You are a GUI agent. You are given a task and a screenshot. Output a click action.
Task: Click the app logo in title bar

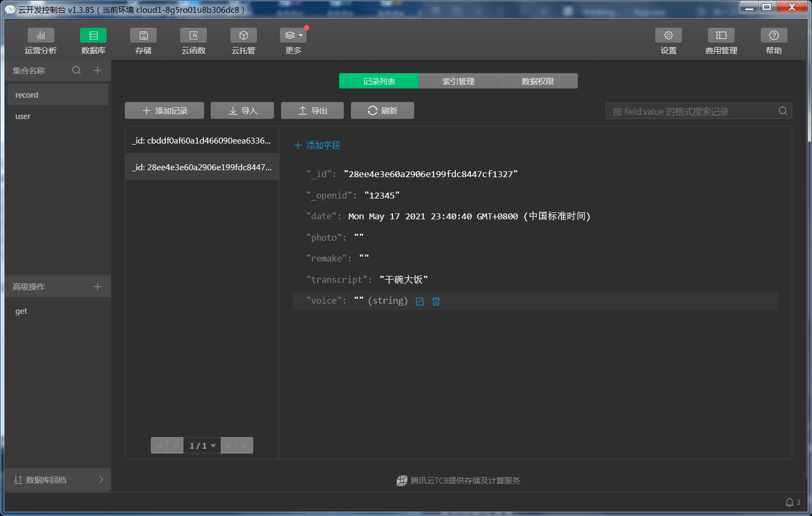[x=10, y=9]
